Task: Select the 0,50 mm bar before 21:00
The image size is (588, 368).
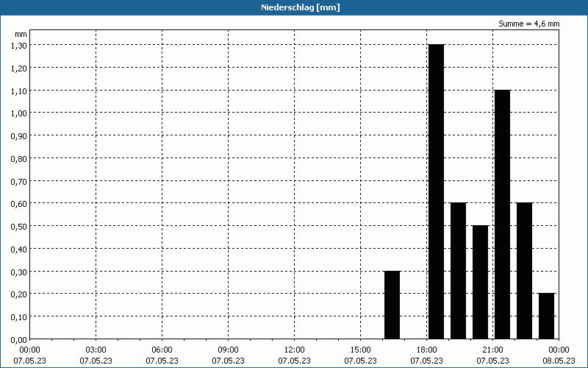Action: 481,283
